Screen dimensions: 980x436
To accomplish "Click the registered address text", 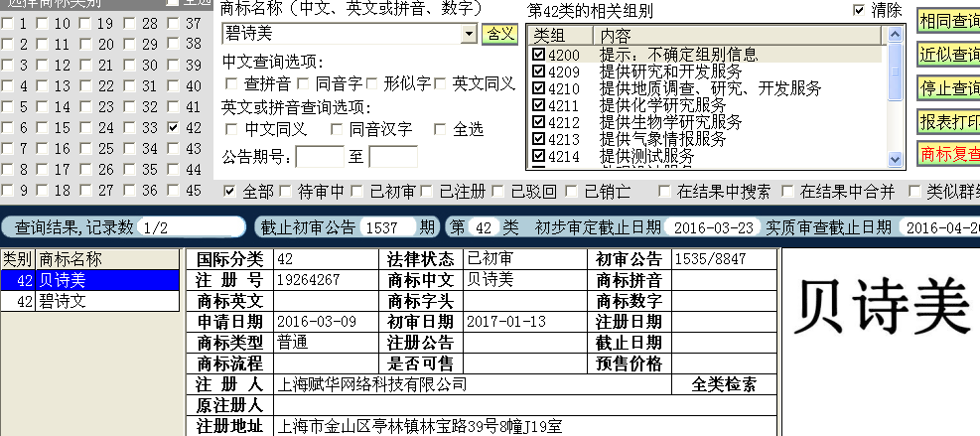I will pyautogui.click(x=419, y=427).
